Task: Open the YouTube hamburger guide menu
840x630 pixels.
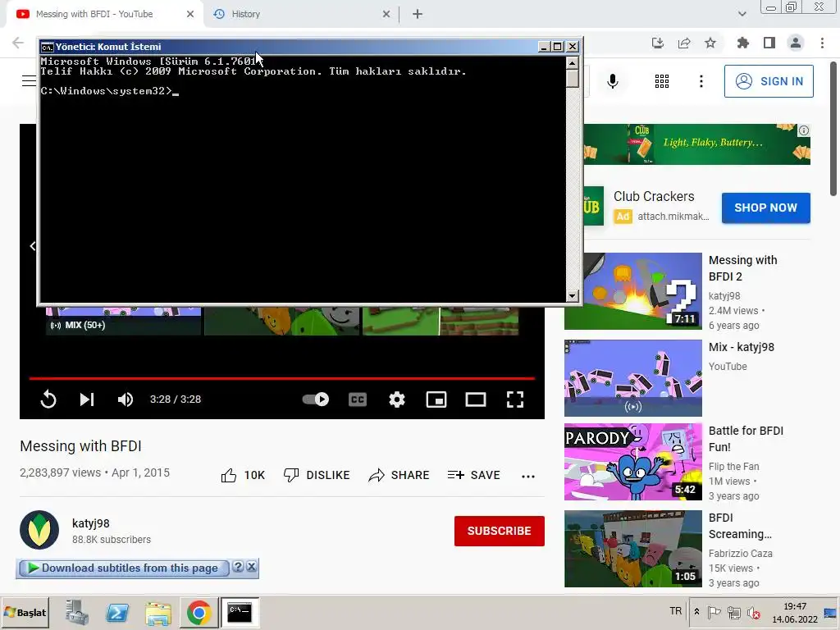Action: pyautogui.click(x=29, y=81)
